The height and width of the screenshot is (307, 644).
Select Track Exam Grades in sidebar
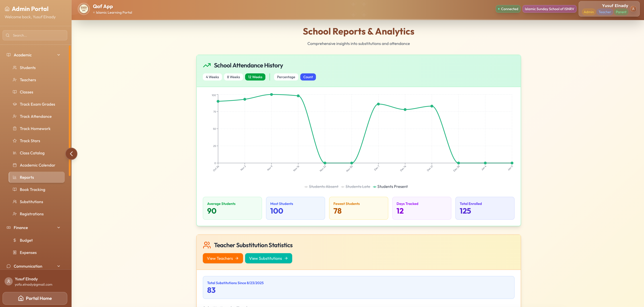tap(37, 104)
